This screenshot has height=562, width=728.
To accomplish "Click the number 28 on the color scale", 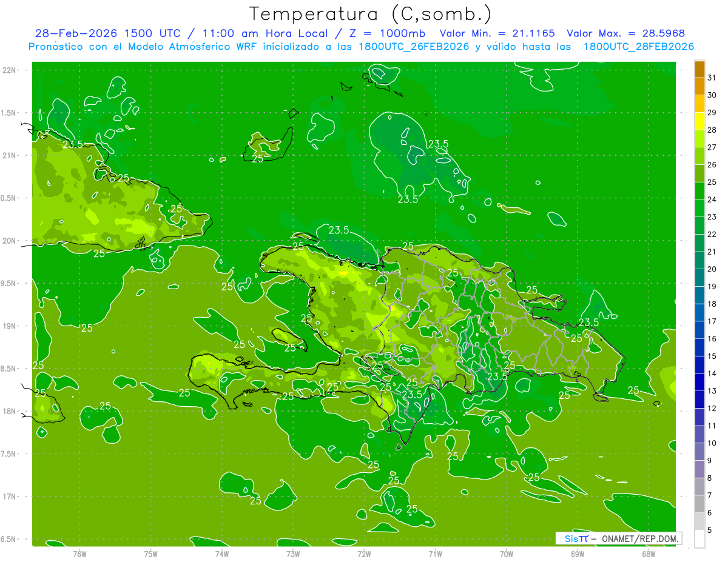I will 712,130.
